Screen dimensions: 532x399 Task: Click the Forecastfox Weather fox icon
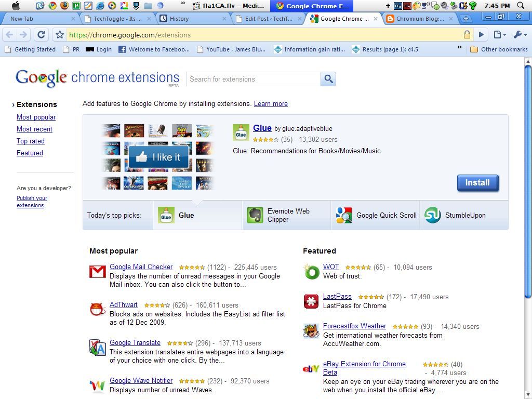[x=311, y=331]
